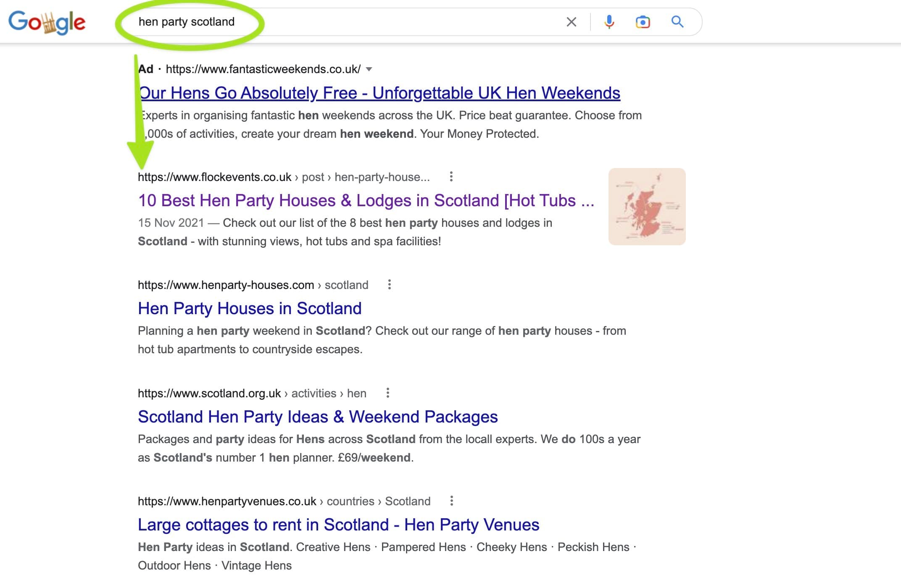The width and height of the screenshot is (901, 588).
Task: Open 10 Best Hen Party Houses & Lodges result
Action: point(366,201)
